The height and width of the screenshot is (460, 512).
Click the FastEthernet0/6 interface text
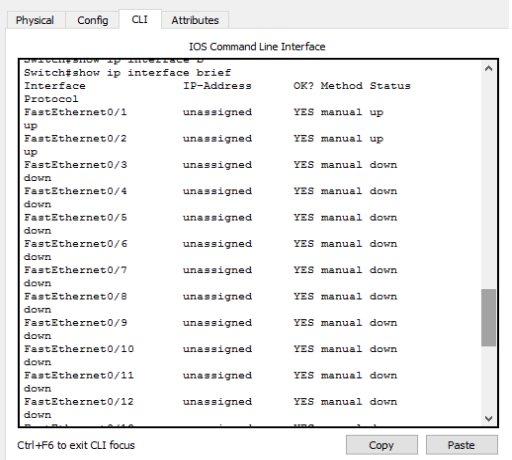[75, 244]
